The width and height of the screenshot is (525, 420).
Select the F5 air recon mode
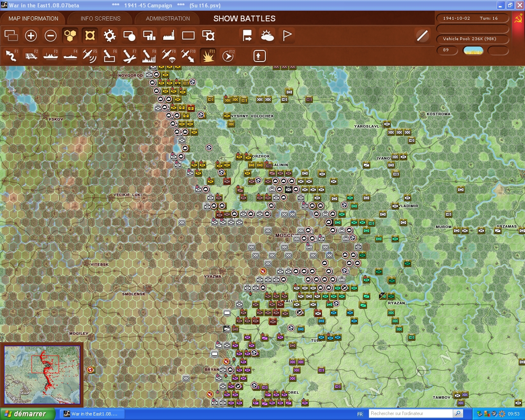(x=90, y=56)
